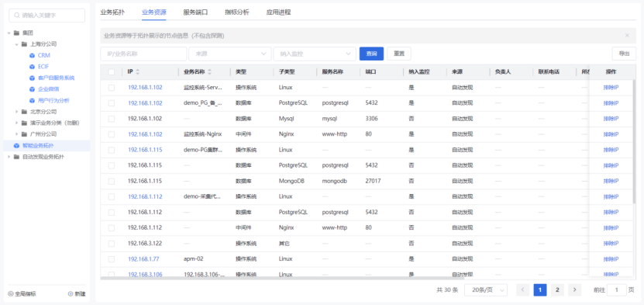Click the CRM cube icon in the tree
Screen dimensions: 644x305
(32, 55)
